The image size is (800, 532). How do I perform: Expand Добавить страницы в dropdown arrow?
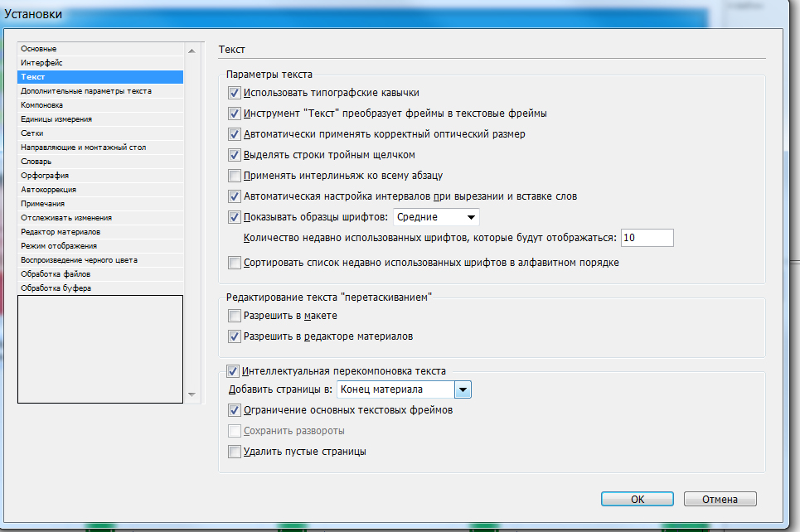pyautogui.click(x=463, y=389)
